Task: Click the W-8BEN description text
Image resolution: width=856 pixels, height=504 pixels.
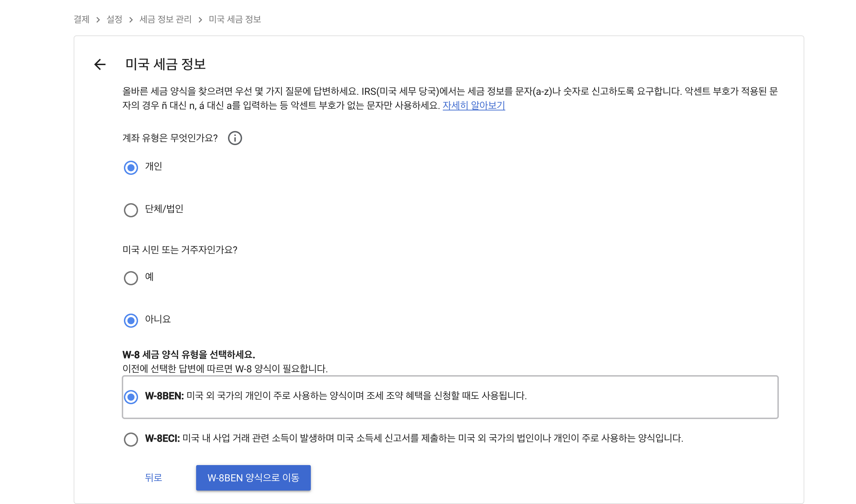Action: (336, 395)
